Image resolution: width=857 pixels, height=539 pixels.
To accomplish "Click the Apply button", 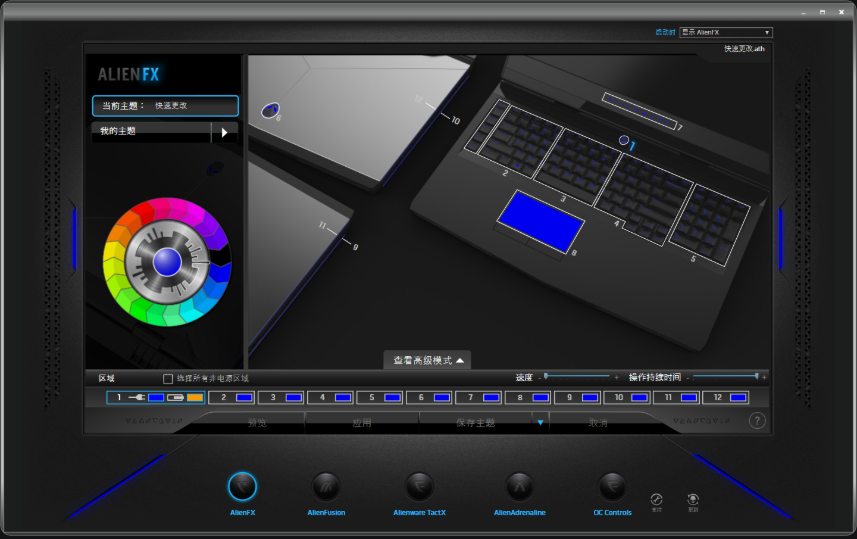I will [362, 423].
